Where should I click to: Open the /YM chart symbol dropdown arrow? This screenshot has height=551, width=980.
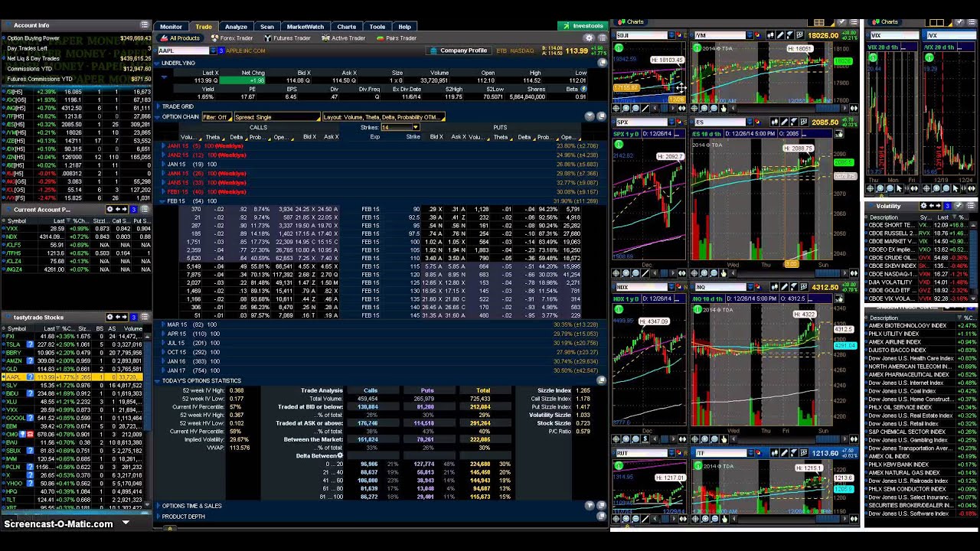click(x=751, y=35)
